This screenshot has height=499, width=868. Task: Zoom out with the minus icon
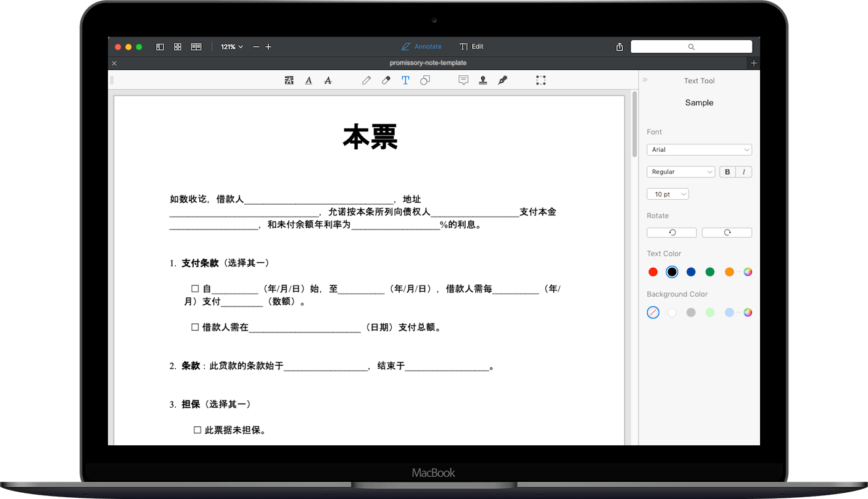click(x=256, y=47)
